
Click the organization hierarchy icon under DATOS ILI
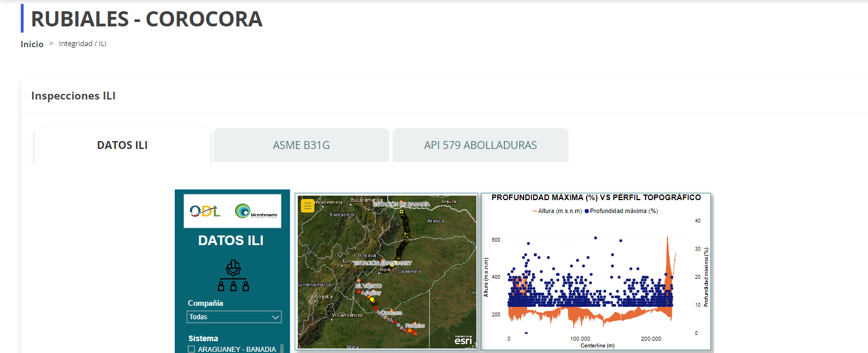(232, 275)
